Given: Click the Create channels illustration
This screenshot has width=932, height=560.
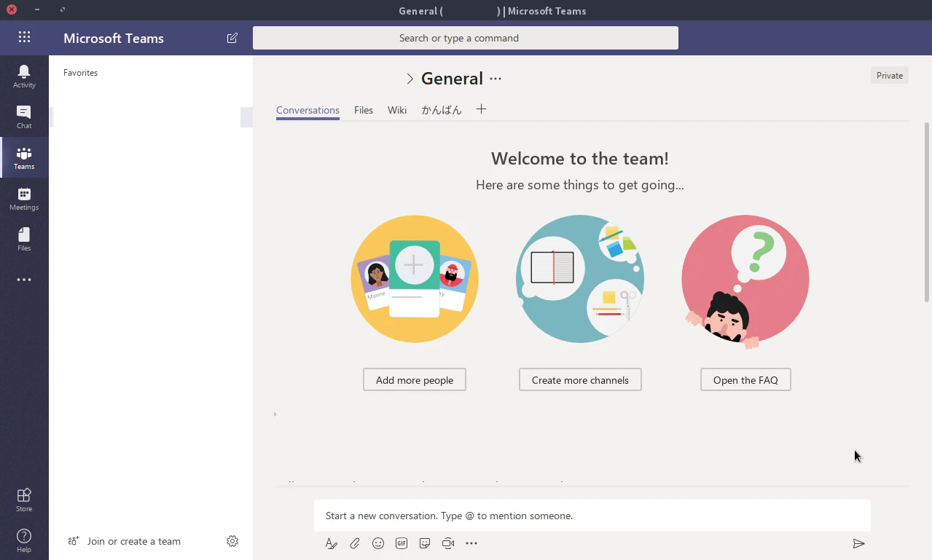Looking at the screenshot, I should (580, 279).
